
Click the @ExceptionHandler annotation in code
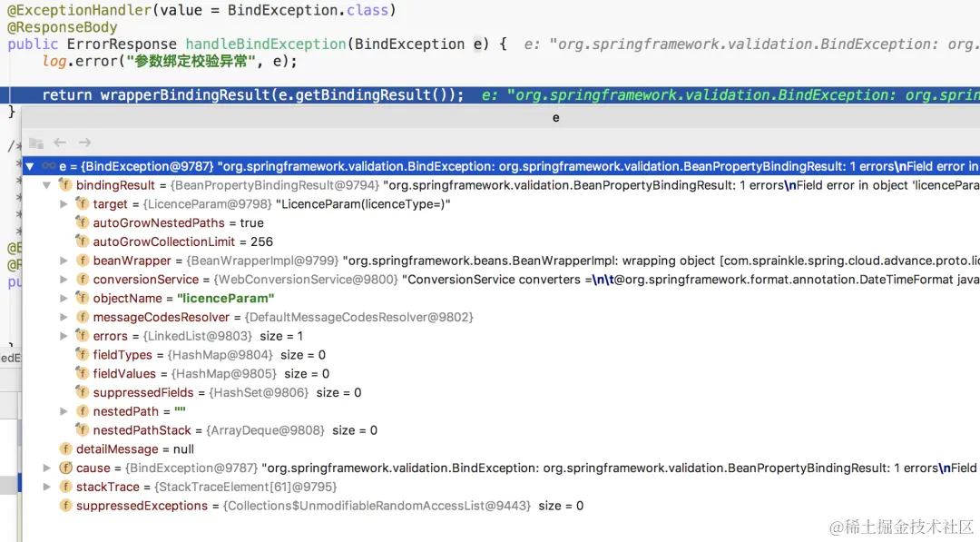79,10
